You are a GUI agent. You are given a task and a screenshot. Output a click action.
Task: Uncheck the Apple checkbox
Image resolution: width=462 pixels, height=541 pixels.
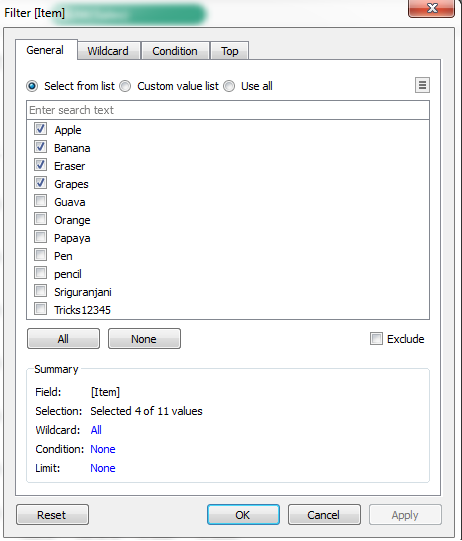[40, 129]
